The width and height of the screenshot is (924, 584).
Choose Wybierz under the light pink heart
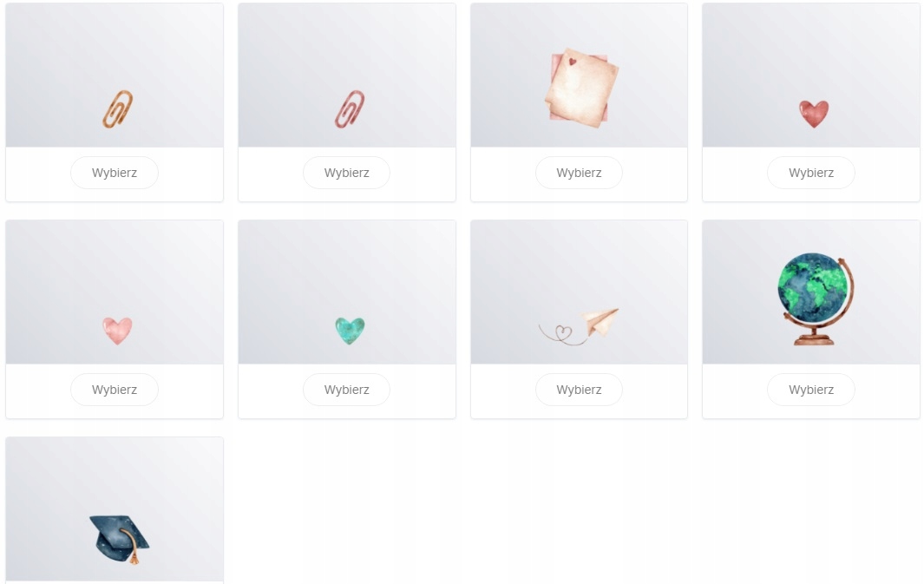(115, 390)
